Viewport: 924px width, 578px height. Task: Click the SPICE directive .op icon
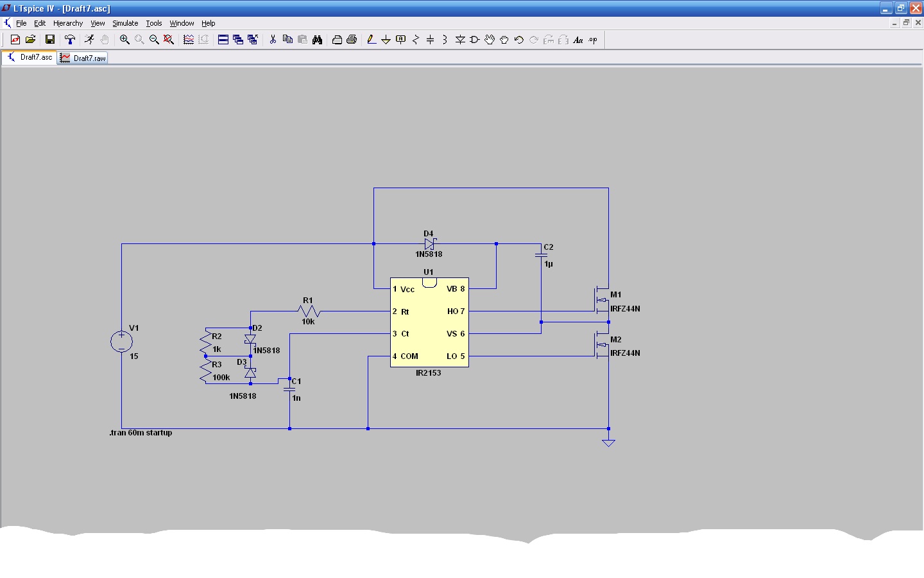pyautogui.click(x=593, y=40)
